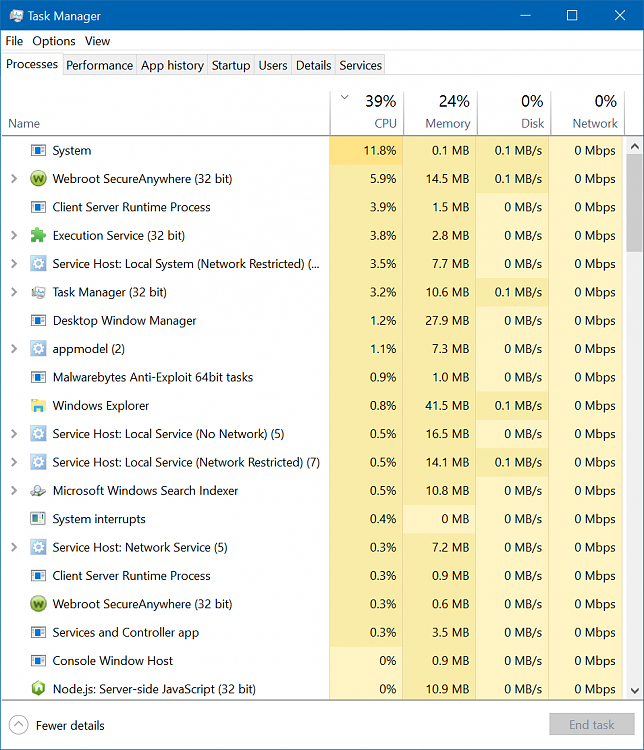
Task: Click the vertical scrollbar thumb
Action: 634,203
